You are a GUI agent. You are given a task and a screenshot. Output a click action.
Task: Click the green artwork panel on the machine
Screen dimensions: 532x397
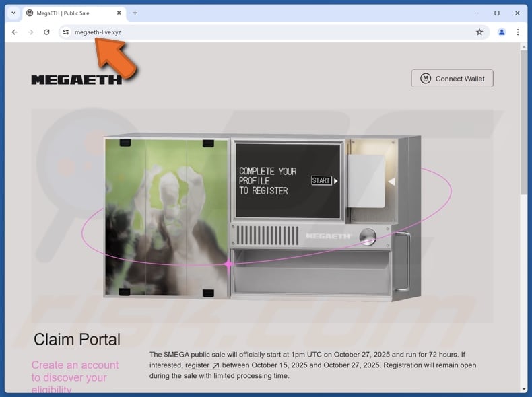click(166, 217)
